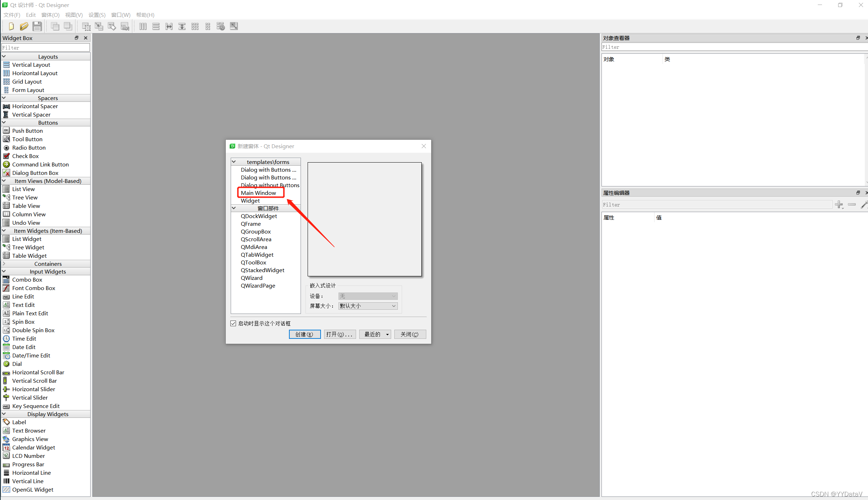868x500 pixels.
Task: Select the Edit Tab Order icon
Action: (x=125, y=26)
